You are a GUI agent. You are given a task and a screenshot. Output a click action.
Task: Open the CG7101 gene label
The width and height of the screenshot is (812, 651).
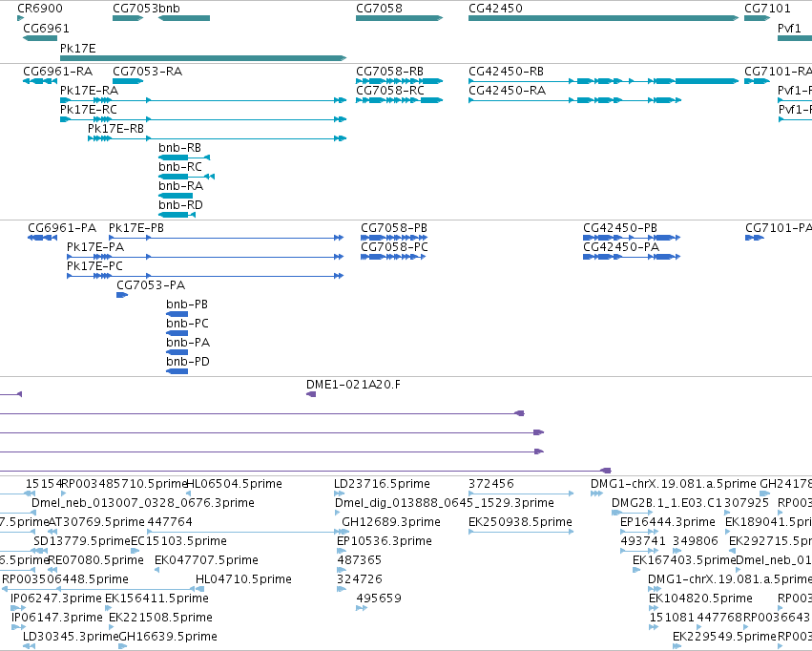[767, 9]
